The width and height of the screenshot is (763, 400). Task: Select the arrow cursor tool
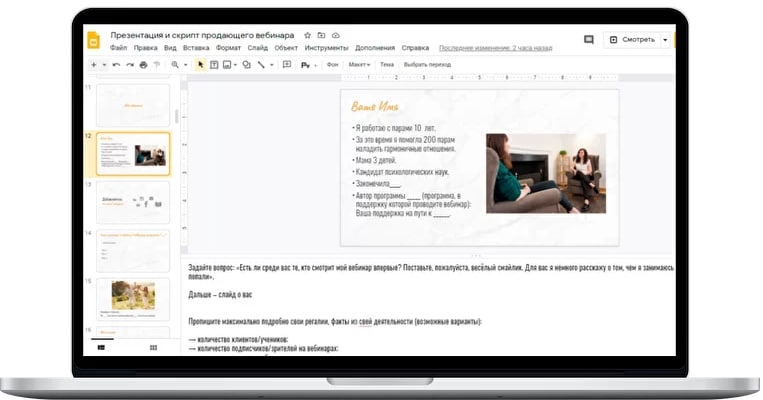point(200,65)
